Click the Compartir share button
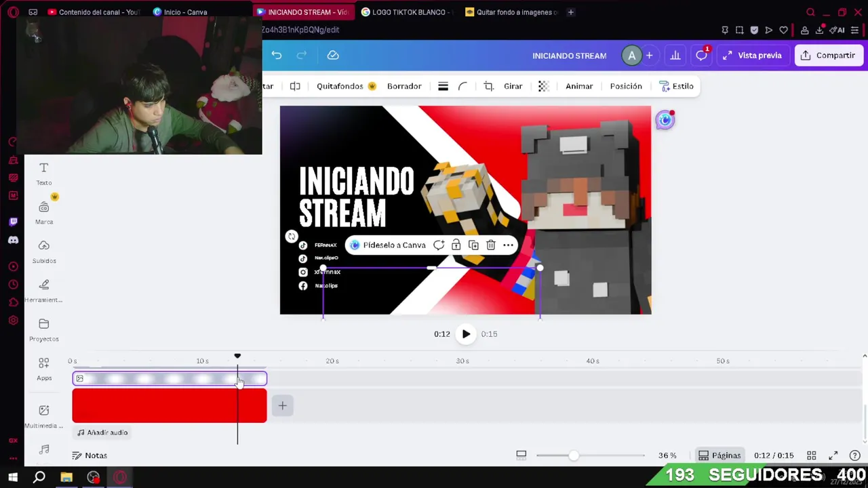The image size is (868, 488). coord(829,56)
